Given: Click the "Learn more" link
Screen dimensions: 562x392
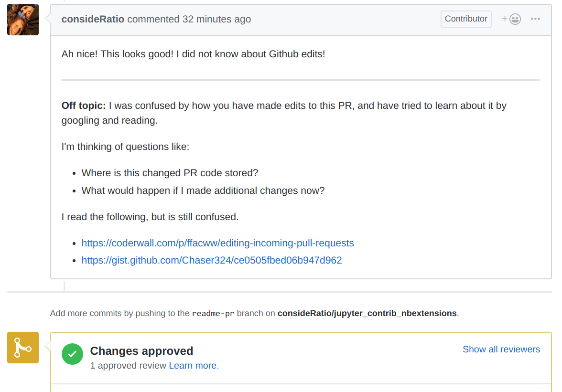Looking at the screenshot, I should coord(193,366).
